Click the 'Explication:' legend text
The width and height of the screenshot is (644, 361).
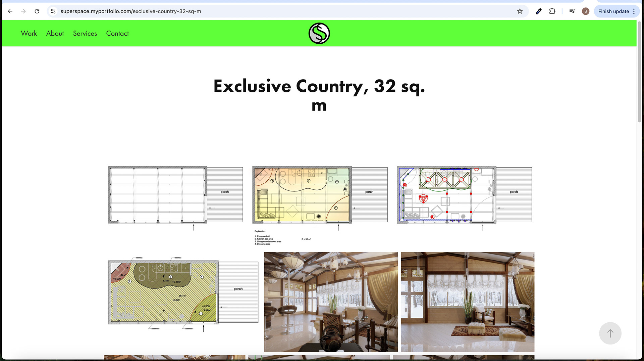click(x=260, y=231)
